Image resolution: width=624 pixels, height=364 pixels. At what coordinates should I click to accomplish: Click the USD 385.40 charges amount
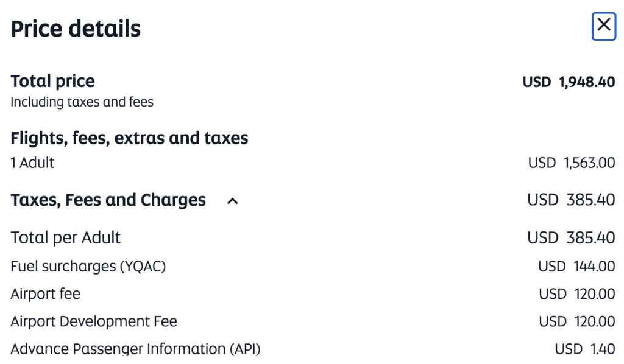[x=572, y=200]
